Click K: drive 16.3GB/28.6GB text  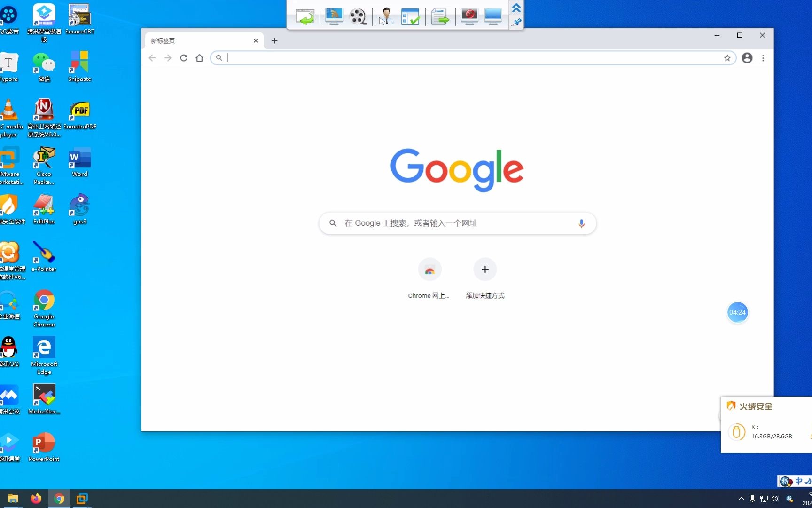(x=772, y=431)
